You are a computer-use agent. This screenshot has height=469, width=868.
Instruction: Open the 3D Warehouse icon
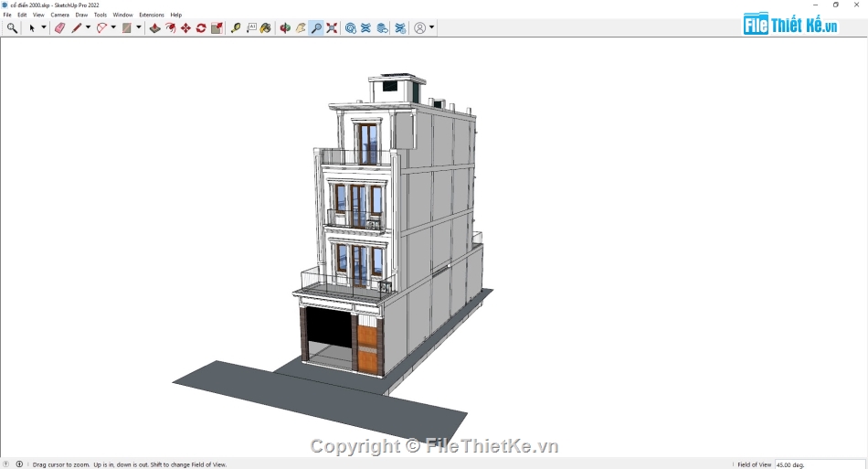pyautogui.click(x=351, y=27)
